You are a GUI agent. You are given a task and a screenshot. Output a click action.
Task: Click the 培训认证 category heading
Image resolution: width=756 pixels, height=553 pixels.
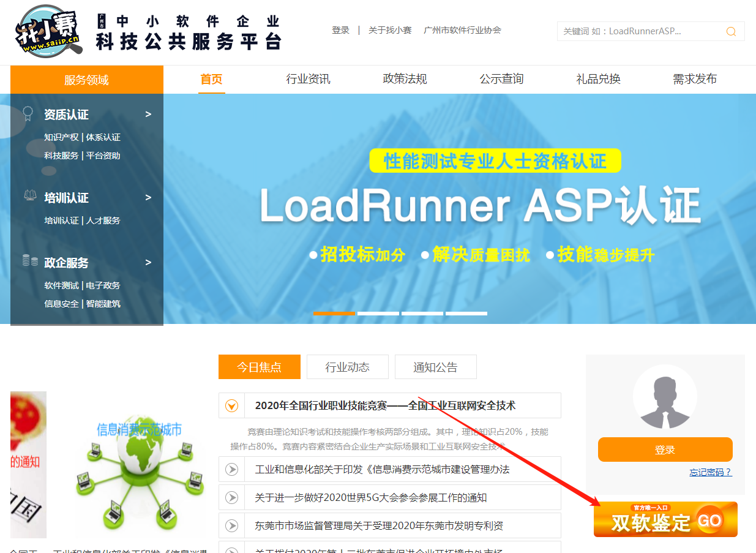66,198
